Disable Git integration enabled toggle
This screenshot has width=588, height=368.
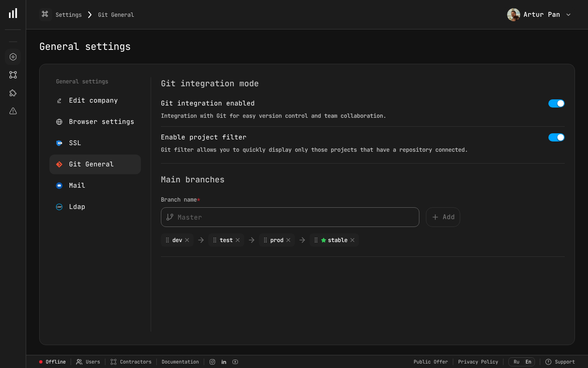click(x=557, y=103)
